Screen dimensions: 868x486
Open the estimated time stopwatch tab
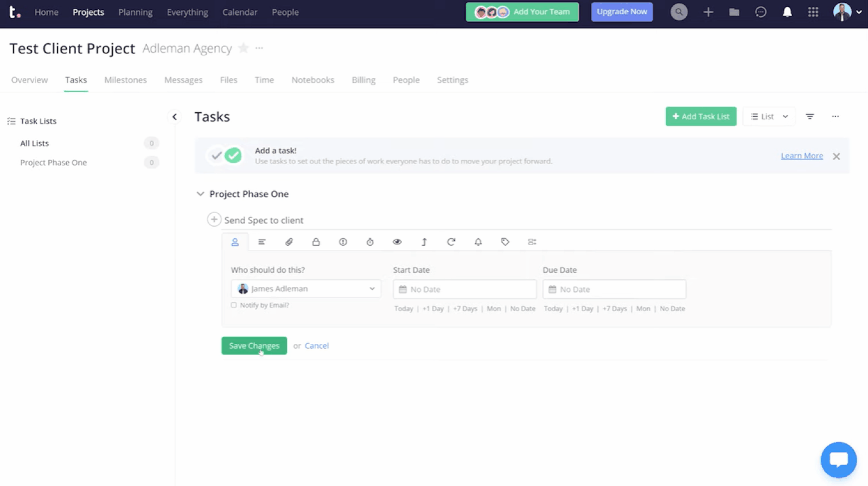point(370,242)
